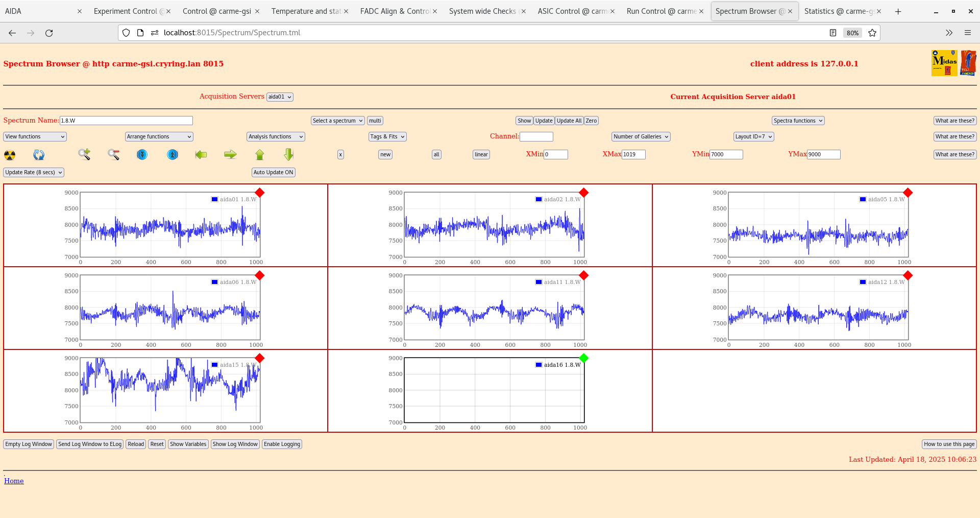Click the radiation hazard icon
The width and height of the screenshot is (980, 518).
(x=10, y=155)
